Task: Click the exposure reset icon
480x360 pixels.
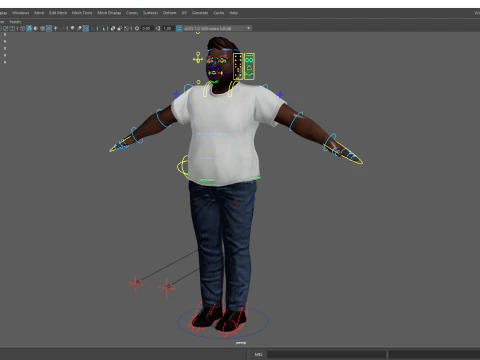Action: [137, 28]
